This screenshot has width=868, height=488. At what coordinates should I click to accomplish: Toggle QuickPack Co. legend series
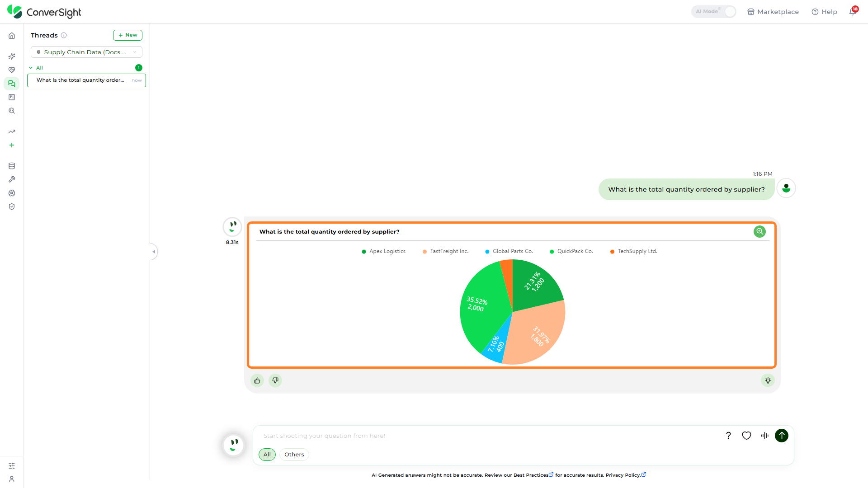pos(571,251)
